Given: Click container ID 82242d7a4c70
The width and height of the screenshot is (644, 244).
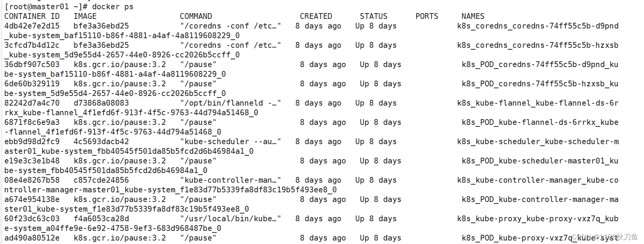Looking at the screenshot, I should 32,103.
